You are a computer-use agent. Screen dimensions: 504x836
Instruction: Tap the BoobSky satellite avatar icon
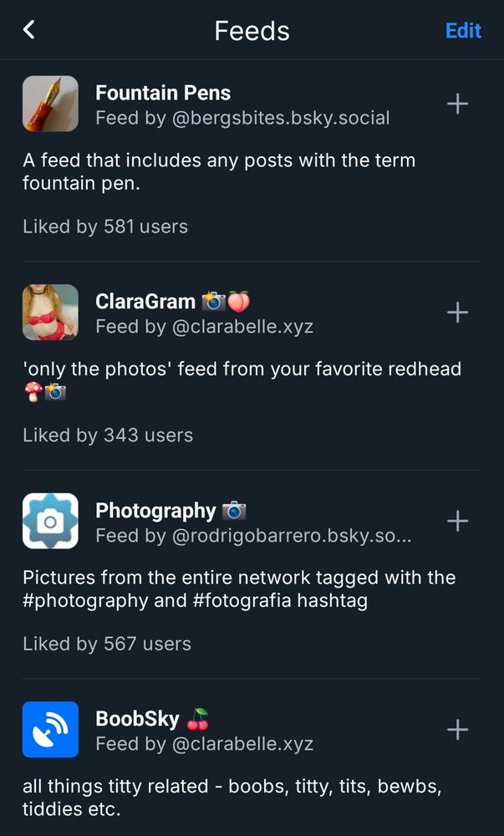pos(50,729)
